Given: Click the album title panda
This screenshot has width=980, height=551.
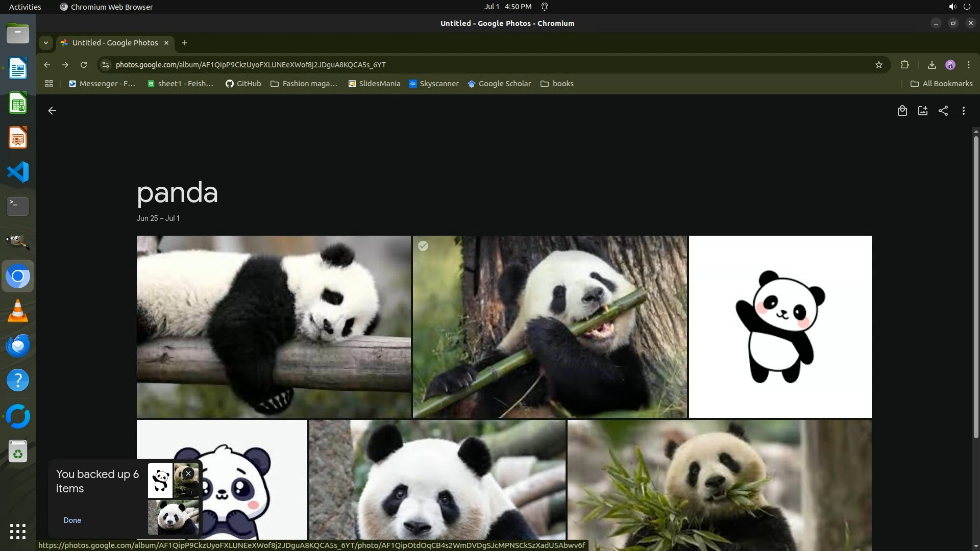Looking at the screenshot, I should coord(177,193).
